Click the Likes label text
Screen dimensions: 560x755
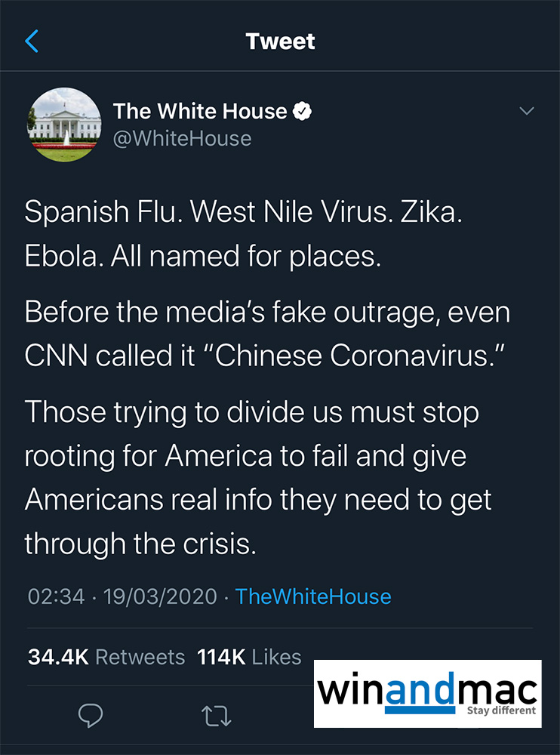point(276,657)
